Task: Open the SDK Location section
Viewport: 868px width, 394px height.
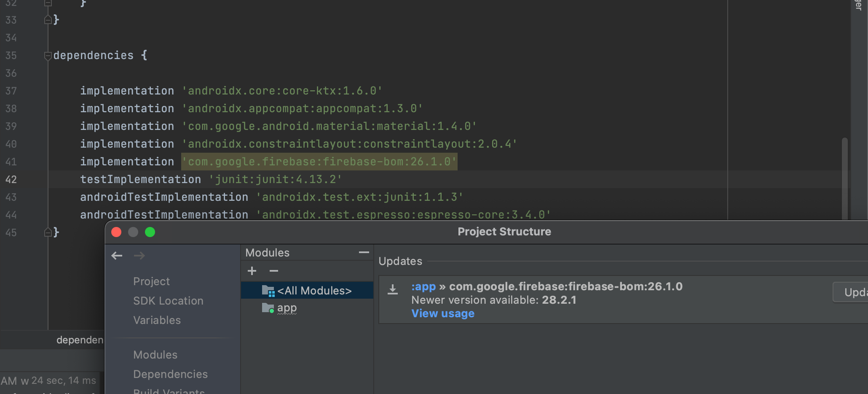Action: point(168,301)
